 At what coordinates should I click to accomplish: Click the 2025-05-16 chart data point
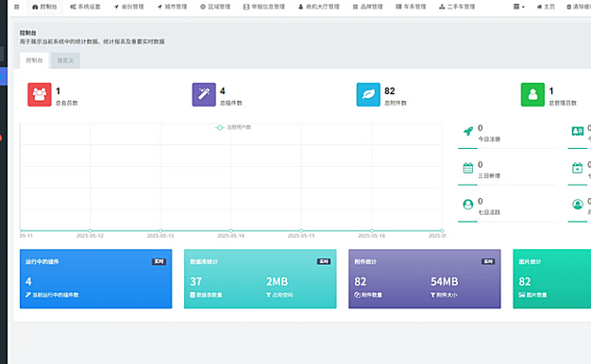[x=372, y=230]
